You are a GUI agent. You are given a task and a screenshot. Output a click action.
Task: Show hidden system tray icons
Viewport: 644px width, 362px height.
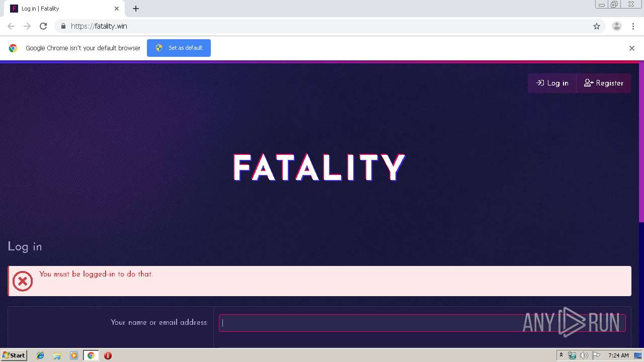561,355
